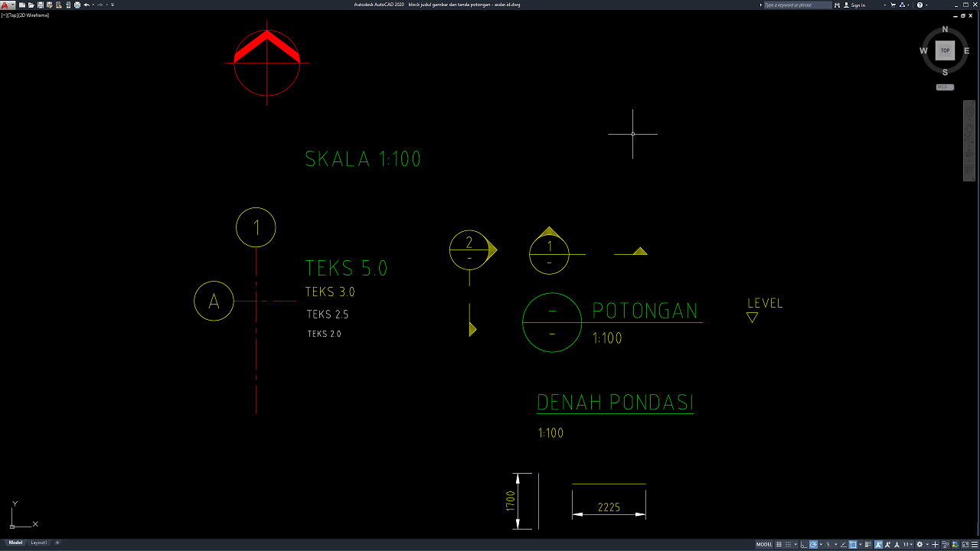Open the Autodesk App Store cart icon
Screen dimensions: 980x551
point(893,5)
